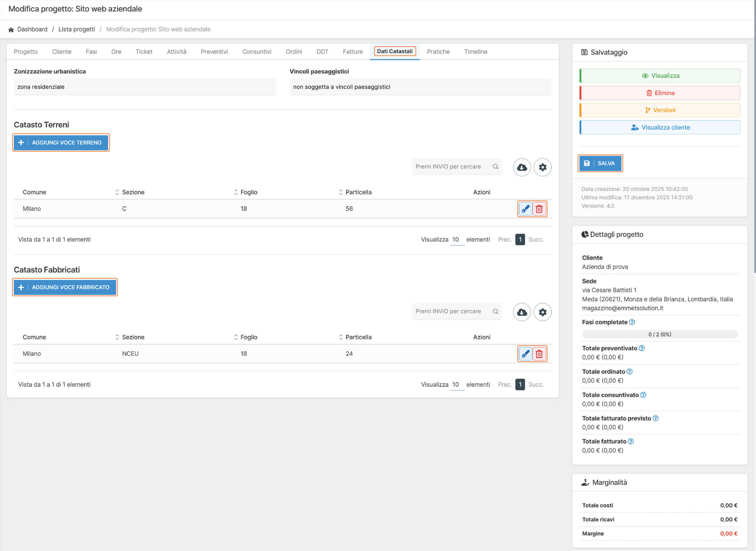Open the Preventivi tab
This screenshot has height=551, width=756.
click(214, 52)
